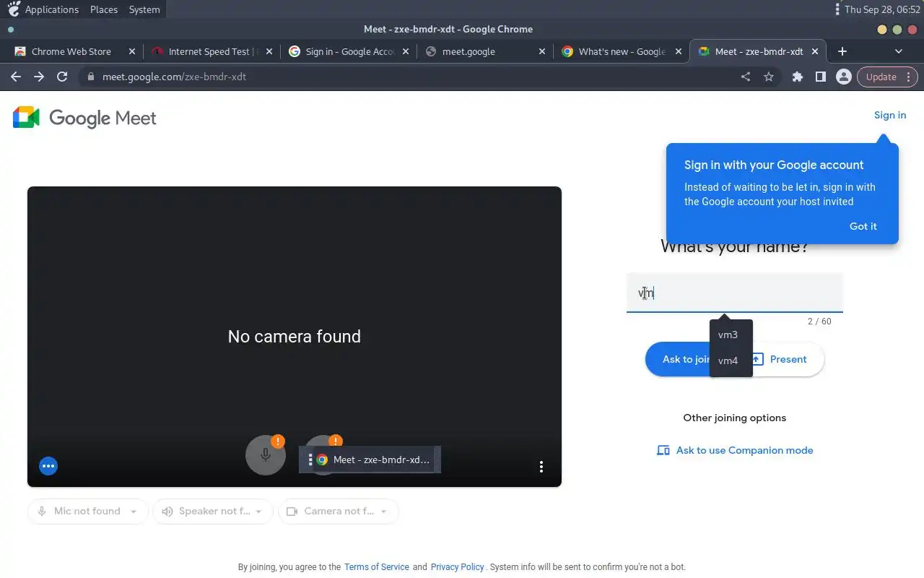Switch to What's new - Google tab

click(621, 51)
